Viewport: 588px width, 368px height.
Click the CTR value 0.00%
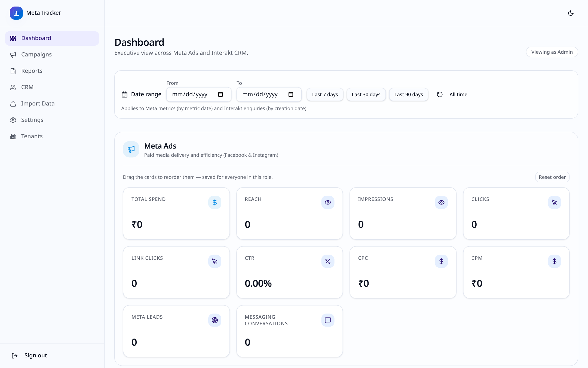coord(258,283)
